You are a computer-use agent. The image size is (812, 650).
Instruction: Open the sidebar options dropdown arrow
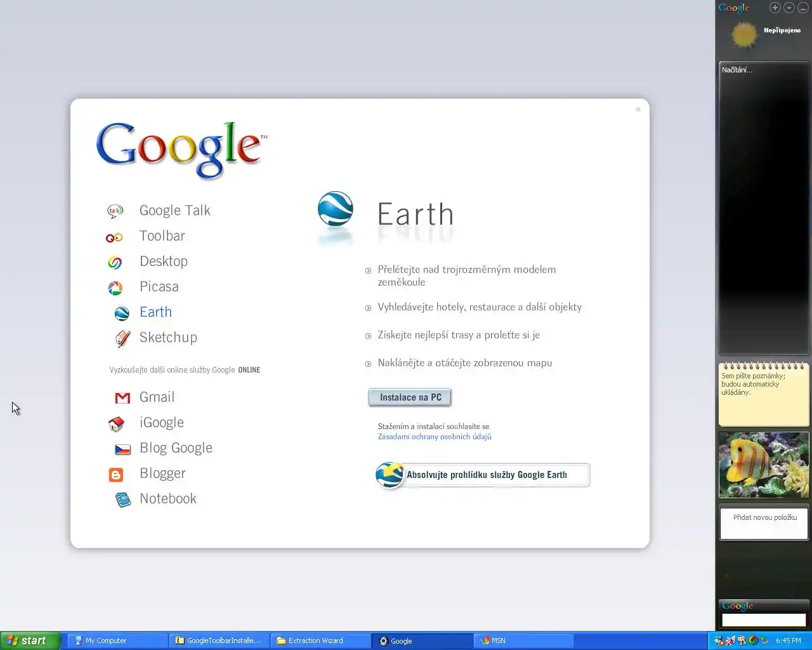pyautogui.click(x=789, y=8)
